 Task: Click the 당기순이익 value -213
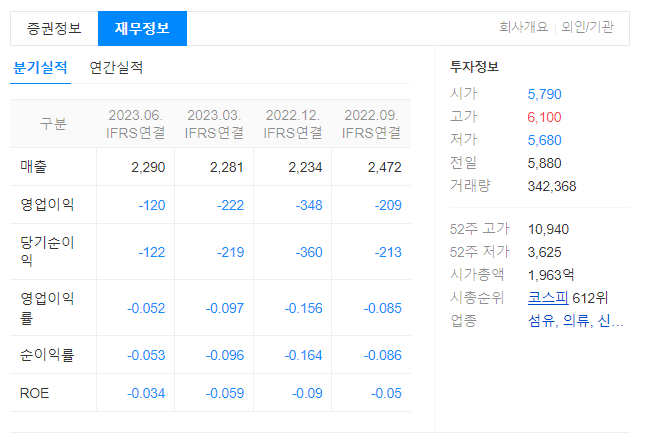(388, 252)
